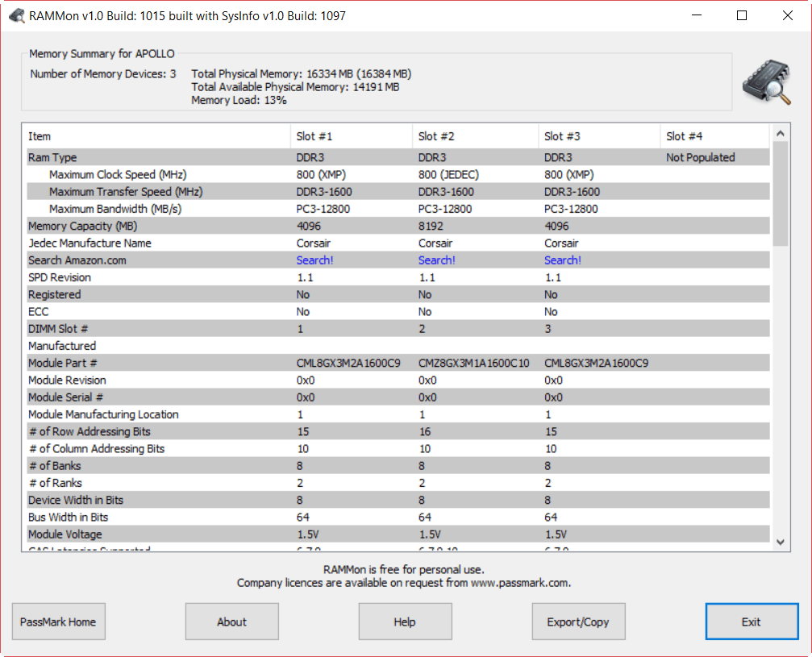Click the Module Voltage row label
The width and height of the screenshot is (812, 657).
pyautogui.click(x=65, y=534)
